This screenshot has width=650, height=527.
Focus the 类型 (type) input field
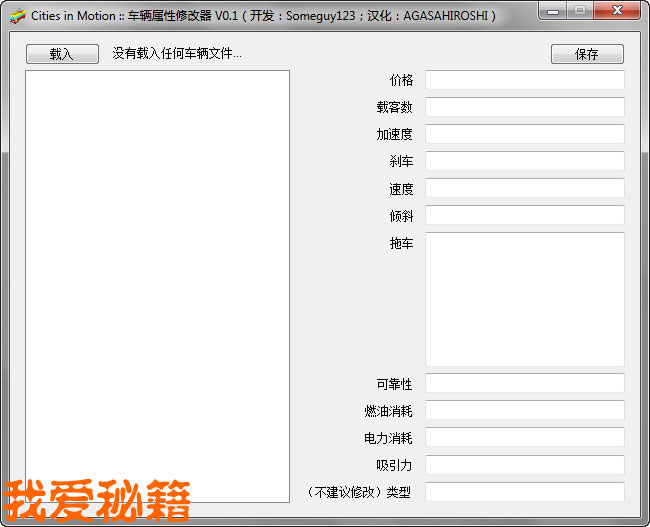[x=524, y=491]
